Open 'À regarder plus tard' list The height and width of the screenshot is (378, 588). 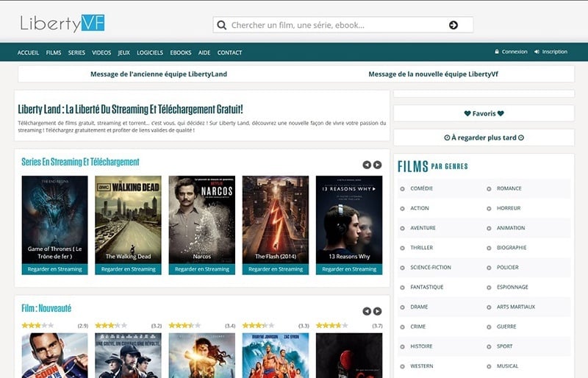pyautogui.click(x=484, y=138)
